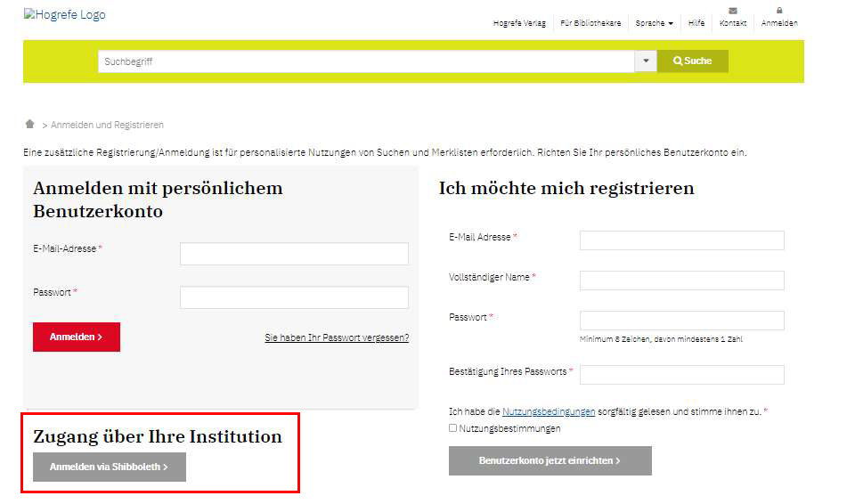
Task: Click the Suche search button
Action: [693, 61]
